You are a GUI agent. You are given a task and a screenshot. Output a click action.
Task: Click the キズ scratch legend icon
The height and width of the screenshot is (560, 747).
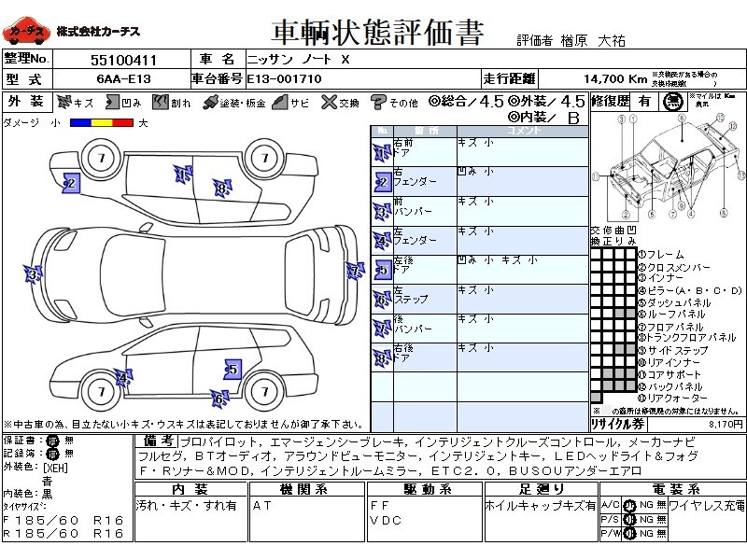pyautogui.click(x=63, y=103)
